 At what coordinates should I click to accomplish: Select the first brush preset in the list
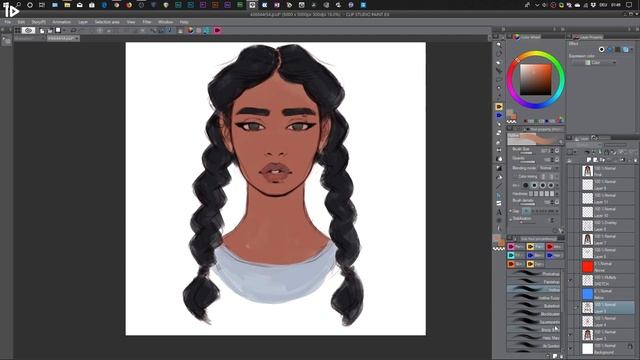534,273
